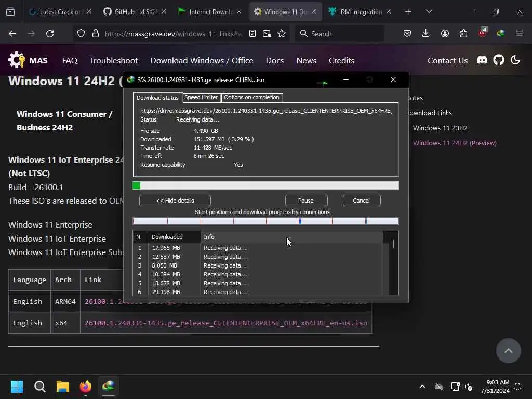532x399 pixels.
Task: Bookmark this page with star icon
Action: click(x=282, y=34)
